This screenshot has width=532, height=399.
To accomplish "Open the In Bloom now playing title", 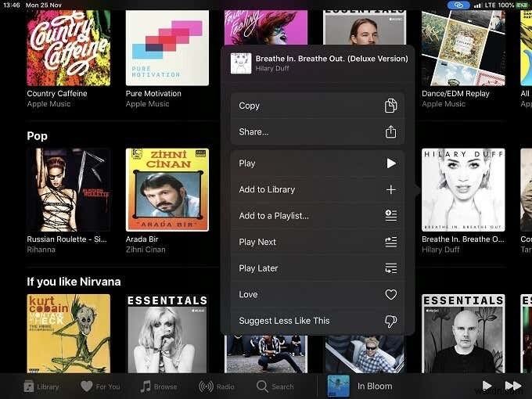I will pos(375,386).
